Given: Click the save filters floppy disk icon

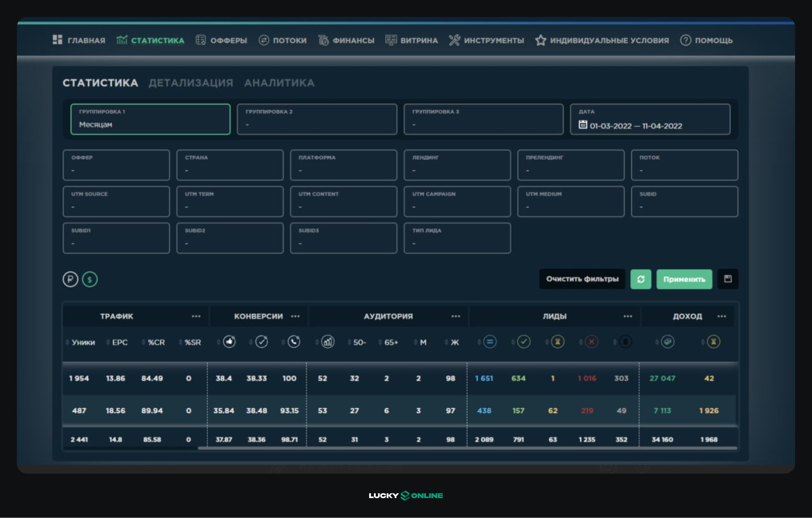Looking at the screenshot, I should pos(727,279).
